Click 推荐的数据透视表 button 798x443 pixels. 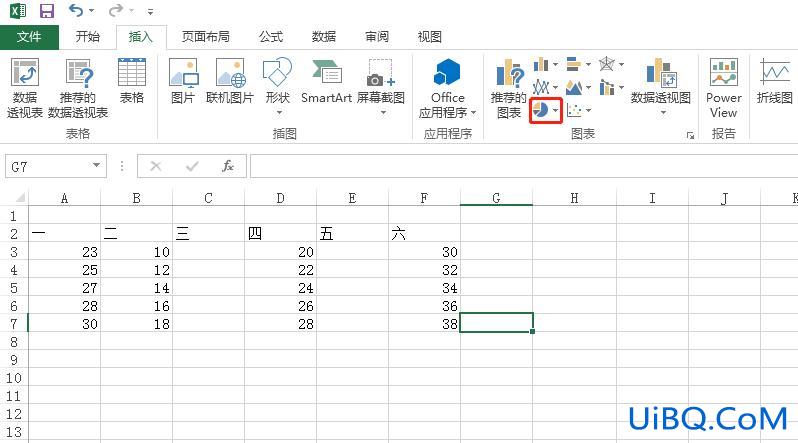pos(78,88)
